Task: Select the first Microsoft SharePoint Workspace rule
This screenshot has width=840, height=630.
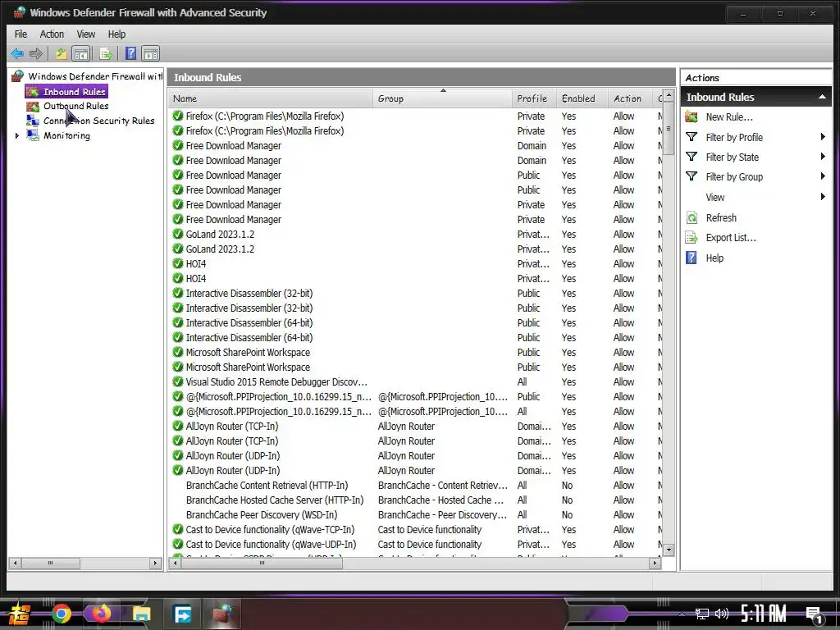Action: coord(416,353)
